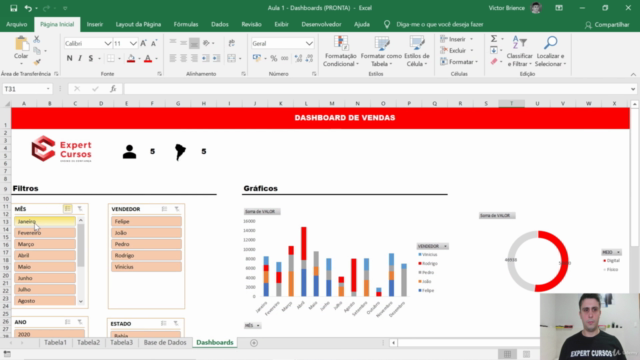
Task: Open the Name Box dropdown arrow
Action: click(48, 89)
